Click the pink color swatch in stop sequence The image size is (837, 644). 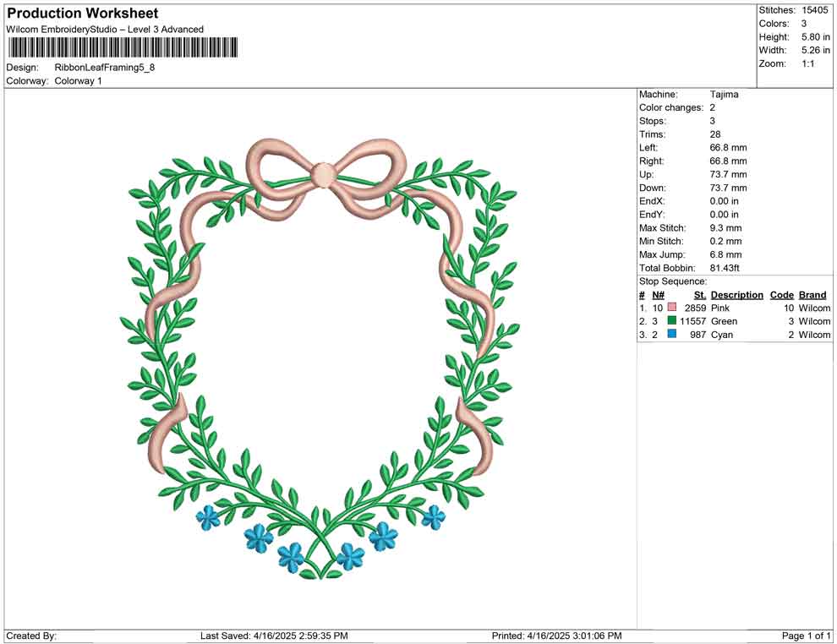672,308
